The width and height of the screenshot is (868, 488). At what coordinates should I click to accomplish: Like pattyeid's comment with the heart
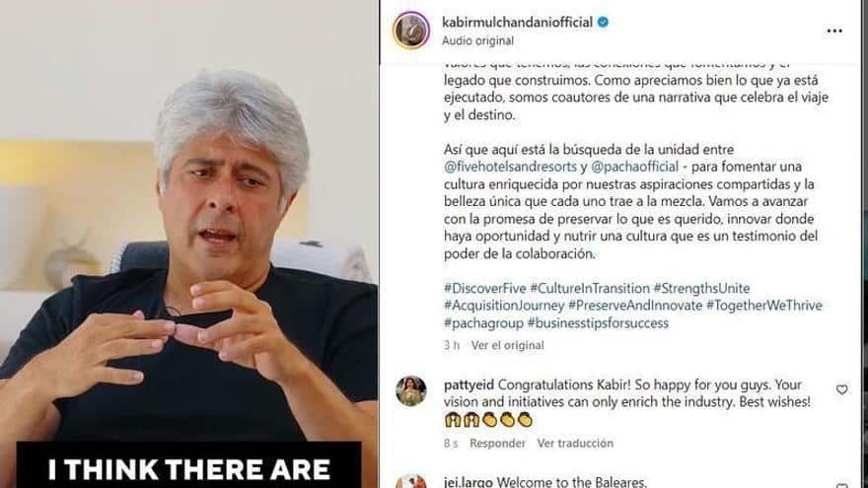tap(841, 389)
